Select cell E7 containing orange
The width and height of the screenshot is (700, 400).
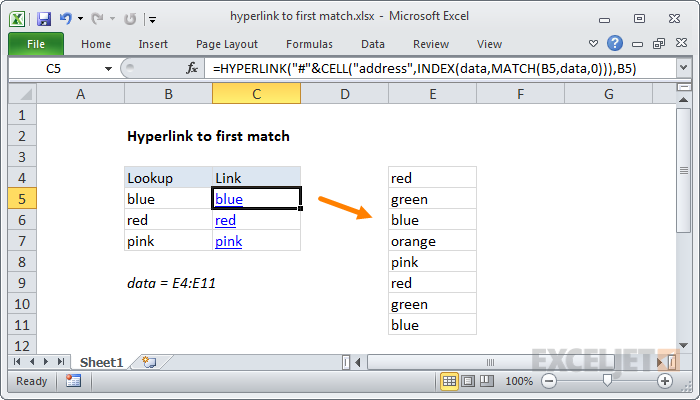433,241
